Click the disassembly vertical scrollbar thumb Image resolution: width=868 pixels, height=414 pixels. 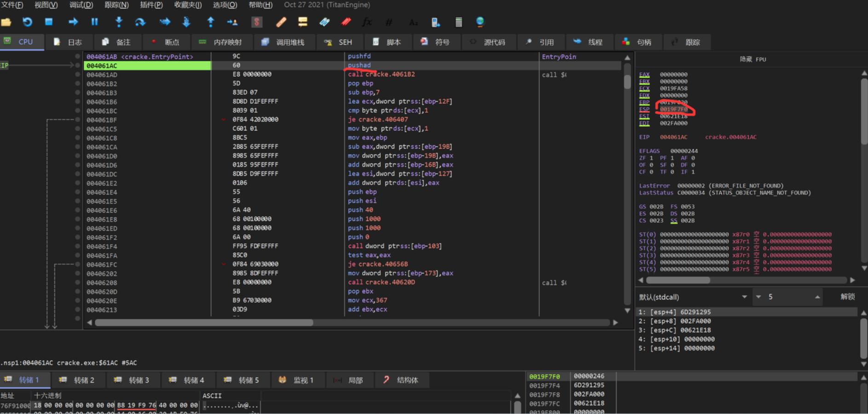pyautogui.click(x=627, y=81)
